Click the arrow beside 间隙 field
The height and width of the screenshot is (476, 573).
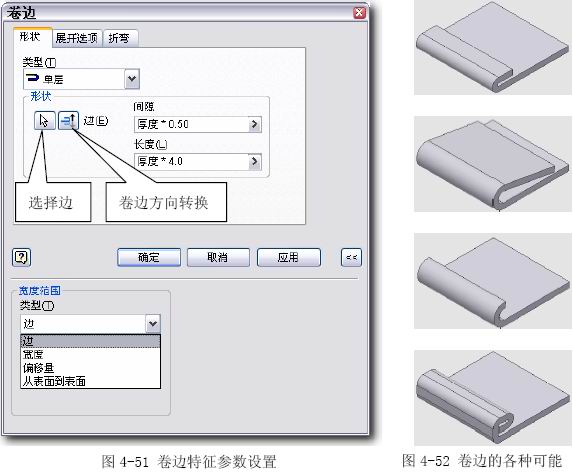tap(254, 125)
